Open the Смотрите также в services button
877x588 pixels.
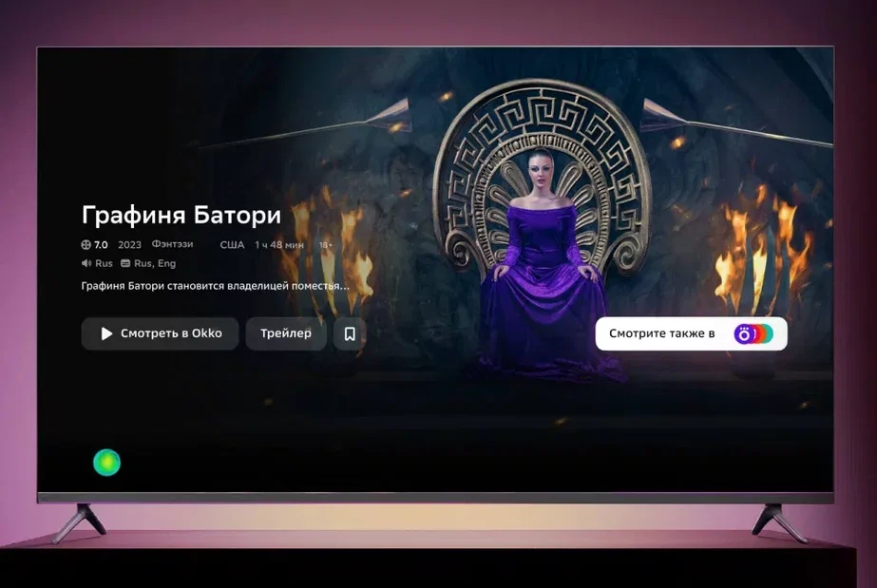[x=692, y=333]
